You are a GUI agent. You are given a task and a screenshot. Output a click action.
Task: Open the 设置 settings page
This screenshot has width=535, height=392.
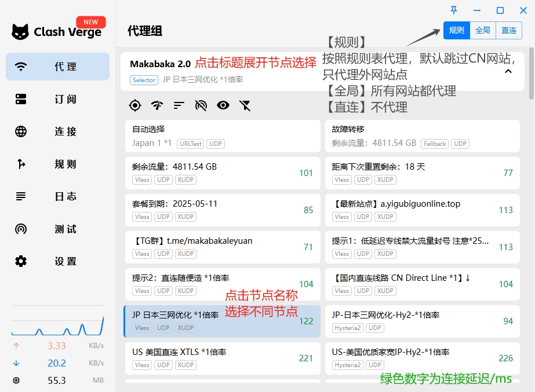(x=57, y=262)
